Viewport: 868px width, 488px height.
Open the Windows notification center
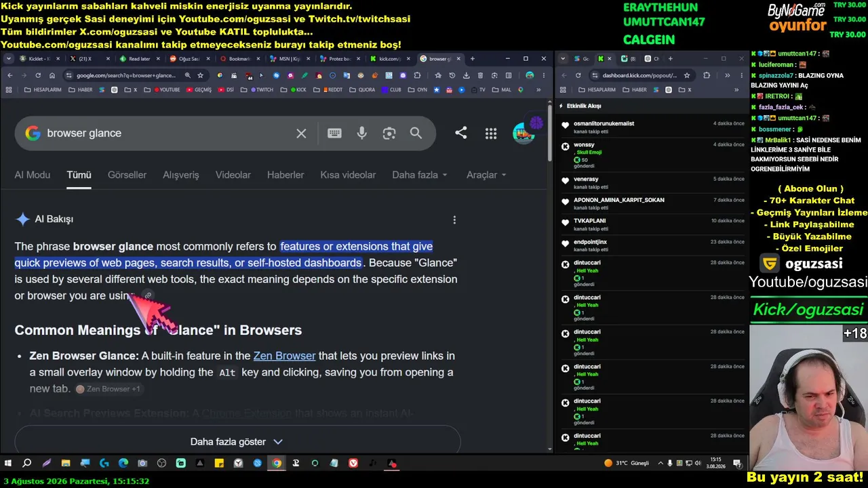coord(737,464)
